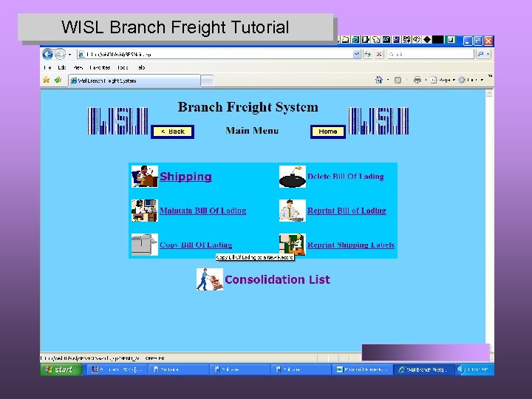Click the browser Home house icon
Viewport: 532px width, 399px height.
pyautogui.click(x=378, y=80)
